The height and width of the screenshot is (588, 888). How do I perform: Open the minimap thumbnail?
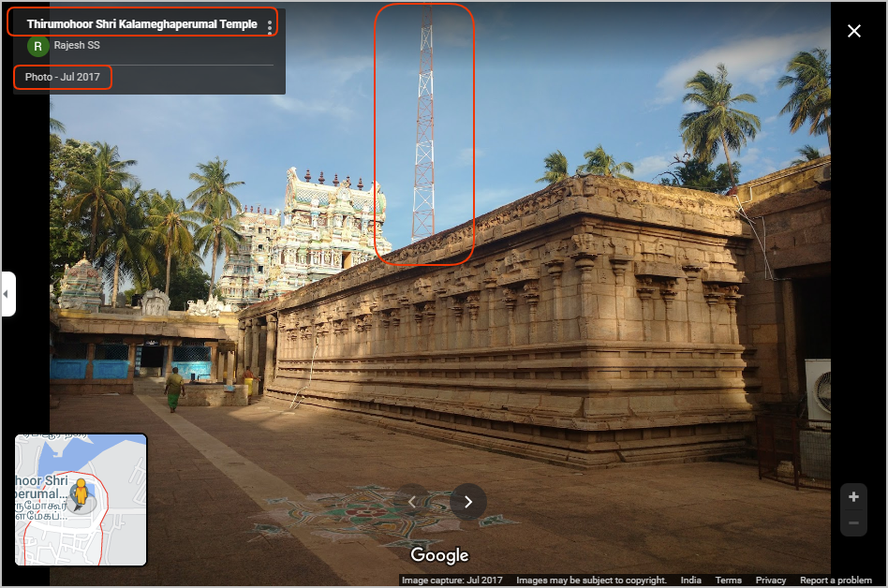tap(81, 500)
